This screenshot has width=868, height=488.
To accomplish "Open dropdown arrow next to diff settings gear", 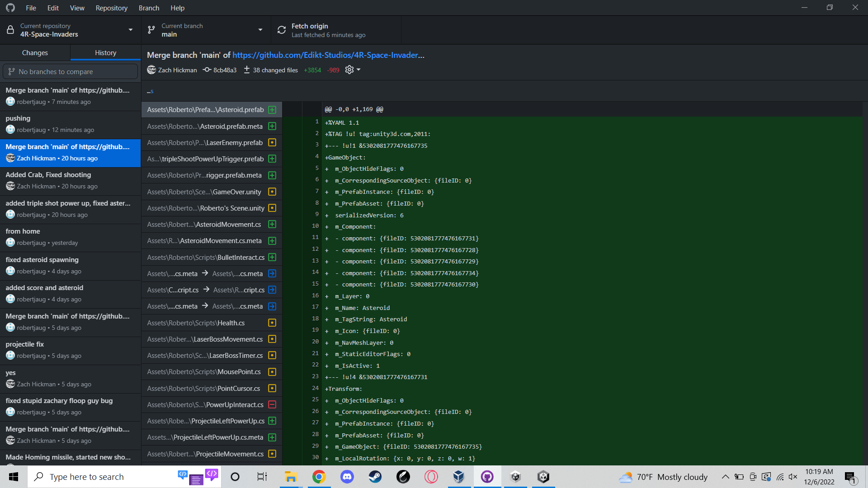I will (x=359, y=70).
